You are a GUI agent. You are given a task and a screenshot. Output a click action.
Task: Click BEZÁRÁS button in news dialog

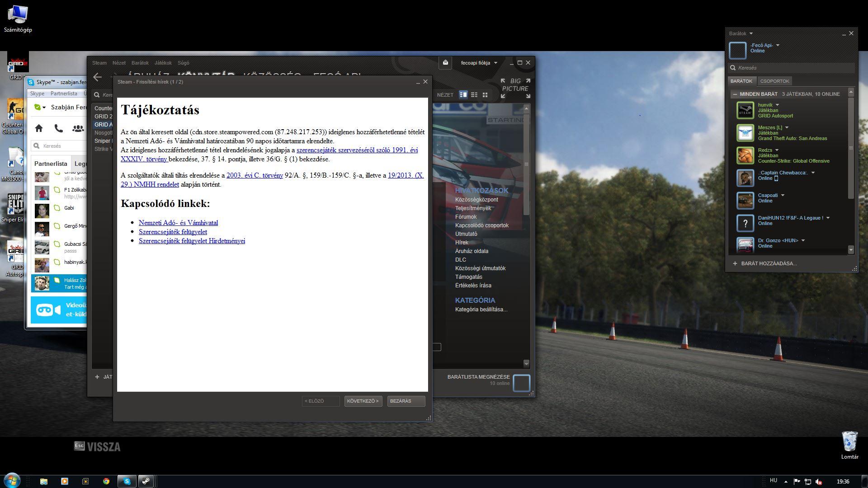[x=406, y=401]
